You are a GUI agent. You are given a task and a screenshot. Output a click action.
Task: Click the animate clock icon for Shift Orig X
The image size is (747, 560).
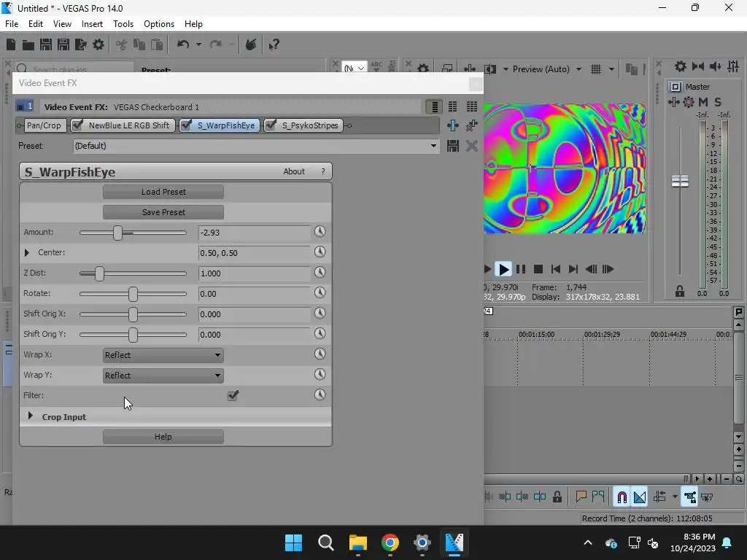point(320,314)
